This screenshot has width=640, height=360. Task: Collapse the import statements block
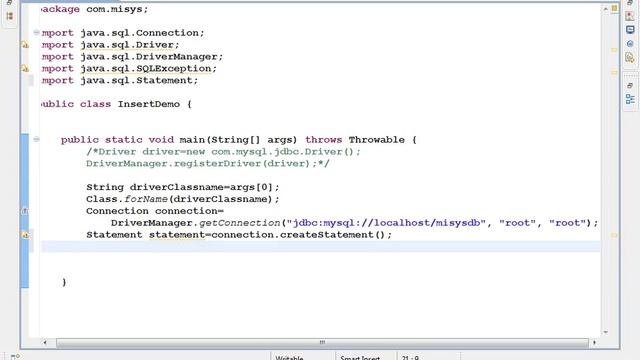[36, 33]
